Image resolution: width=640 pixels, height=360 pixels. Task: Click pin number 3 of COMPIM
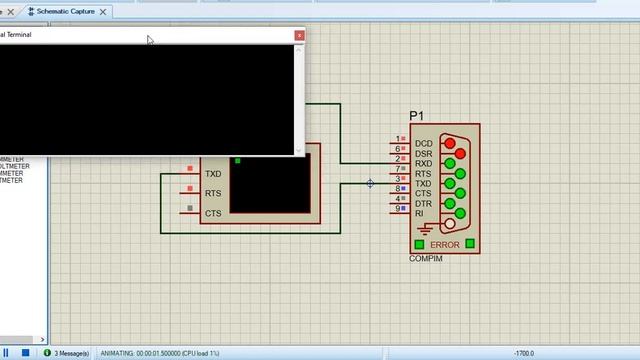click(398, 179)
